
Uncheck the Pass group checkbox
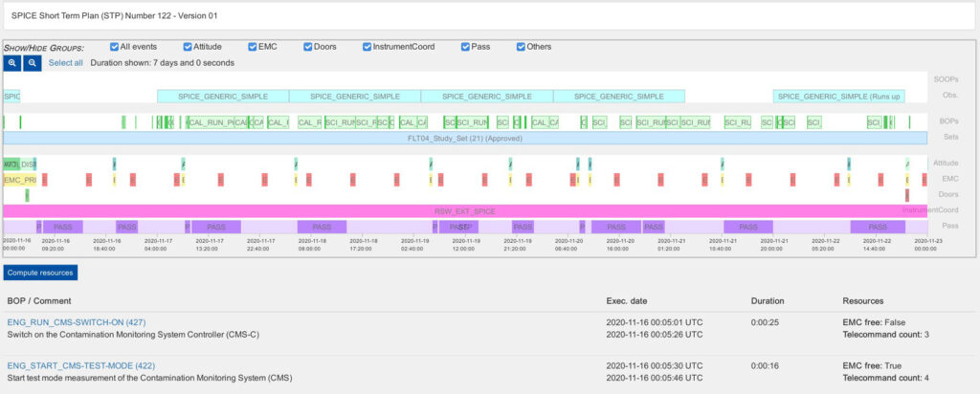[x=465, y=46]
